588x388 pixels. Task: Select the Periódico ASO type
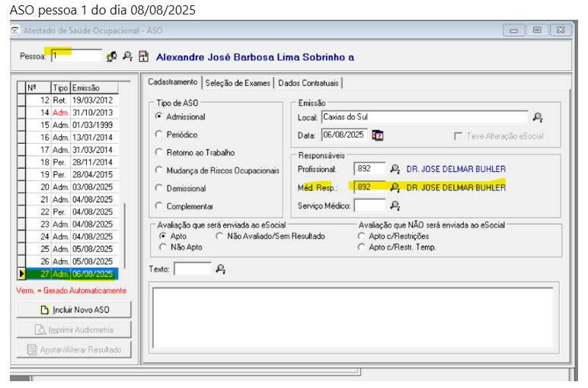pos(159,135)
